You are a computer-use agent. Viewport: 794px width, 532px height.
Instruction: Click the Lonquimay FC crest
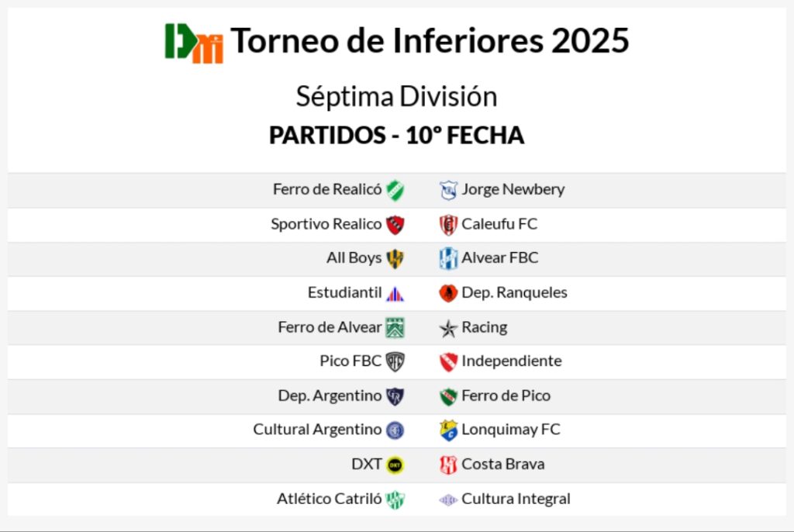[x=448, y=430]
